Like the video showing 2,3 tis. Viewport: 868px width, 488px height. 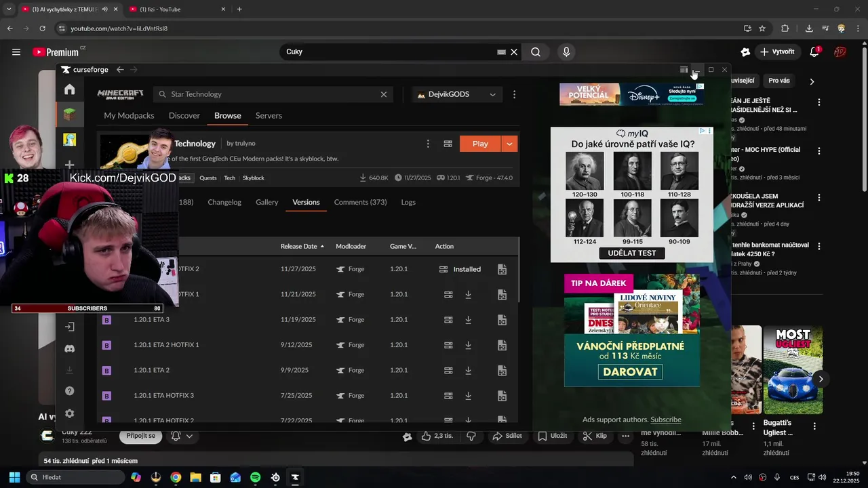click(437, 436)
